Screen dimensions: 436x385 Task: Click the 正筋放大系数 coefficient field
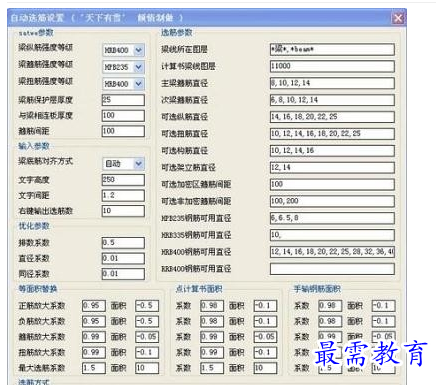94,306
